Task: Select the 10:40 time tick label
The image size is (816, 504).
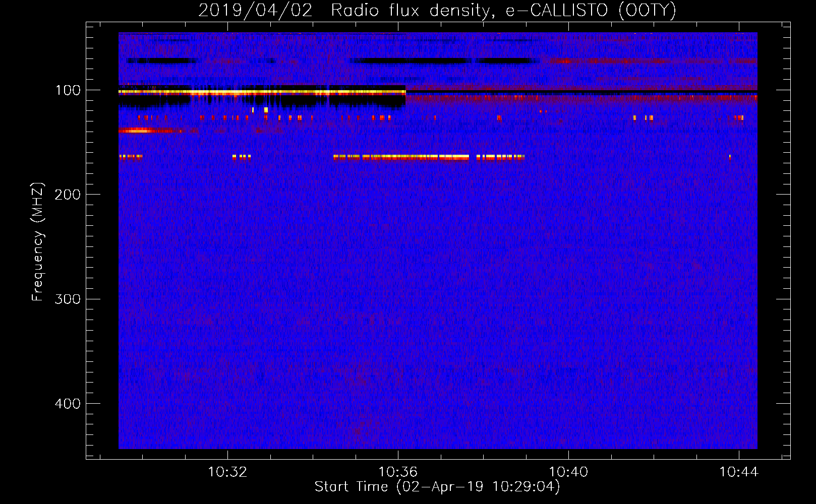Action: (x=568, y=472)
